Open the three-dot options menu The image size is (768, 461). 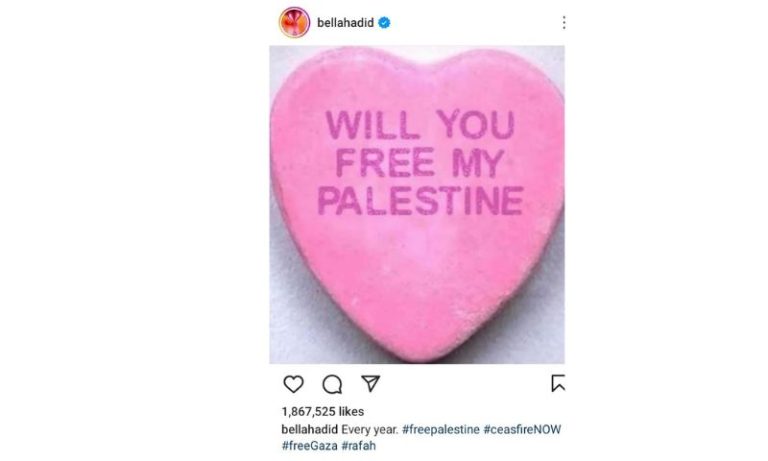(x=564, y=23)
